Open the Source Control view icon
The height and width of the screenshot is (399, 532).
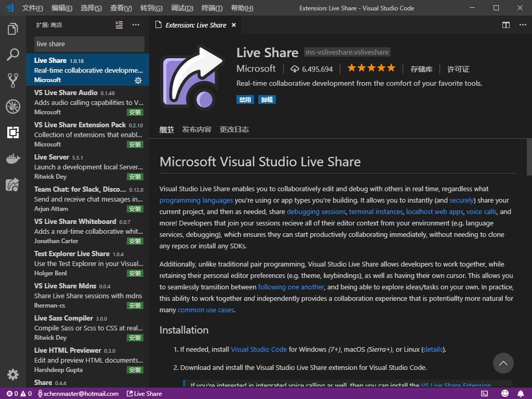pyautogui.click(x=13, y=81)
